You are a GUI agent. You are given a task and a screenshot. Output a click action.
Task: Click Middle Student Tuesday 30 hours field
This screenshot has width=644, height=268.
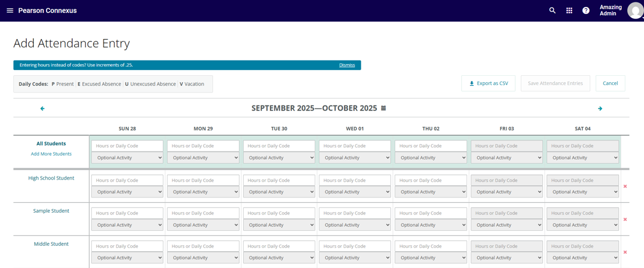tap(279, 246)
